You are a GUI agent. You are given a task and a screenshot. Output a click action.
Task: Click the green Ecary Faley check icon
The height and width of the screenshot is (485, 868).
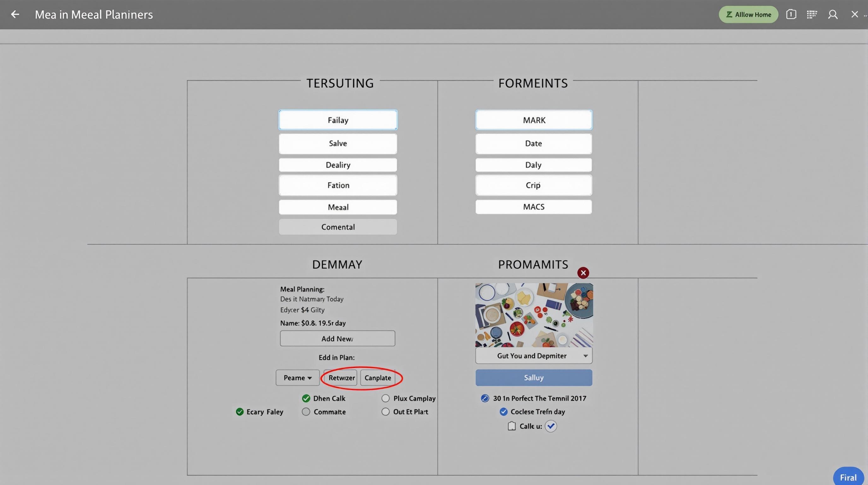(240, 411)
